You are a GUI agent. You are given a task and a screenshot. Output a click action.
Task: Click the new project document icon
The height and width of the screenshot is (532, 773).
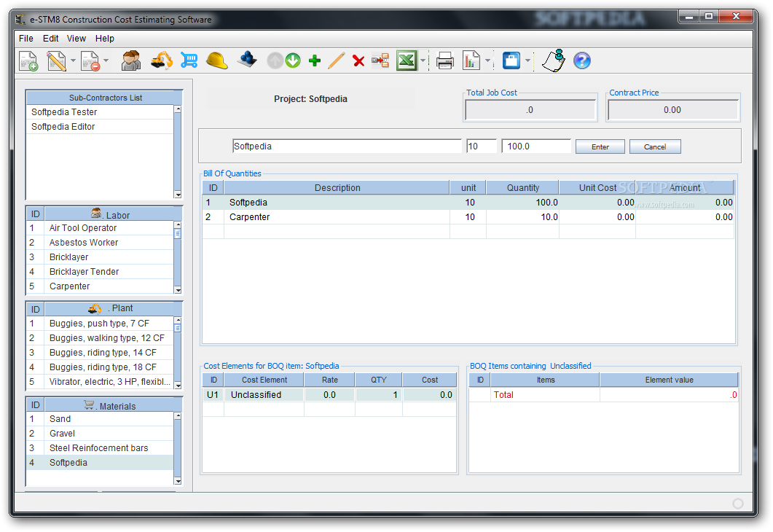coord(28,61)
